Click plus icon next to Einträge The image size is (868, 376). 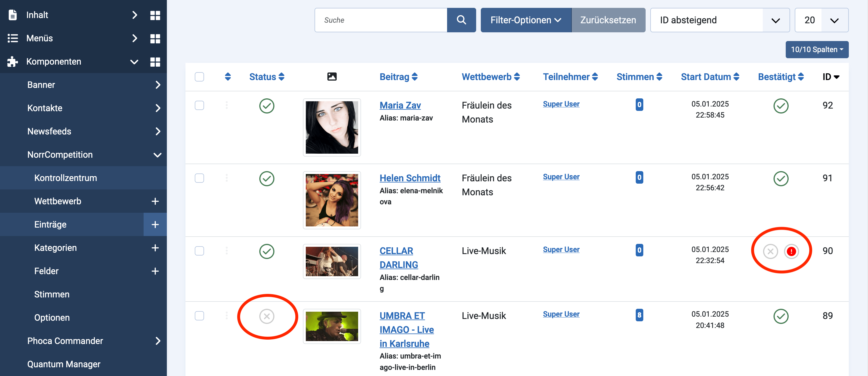(155, 225)
